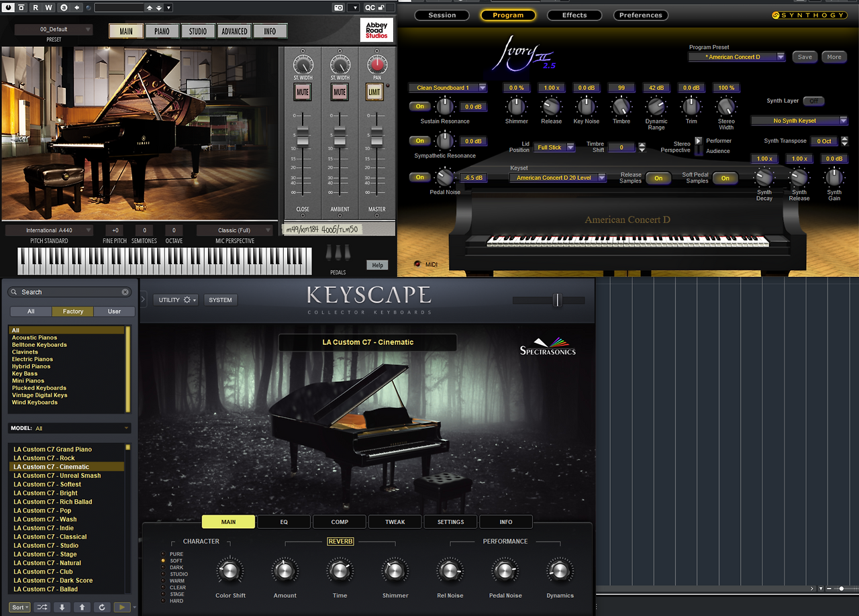Screen dimensions: 859x616
Task: Switch to the ADVANCED tab in Abbey Road plugin
Action: 234,31
